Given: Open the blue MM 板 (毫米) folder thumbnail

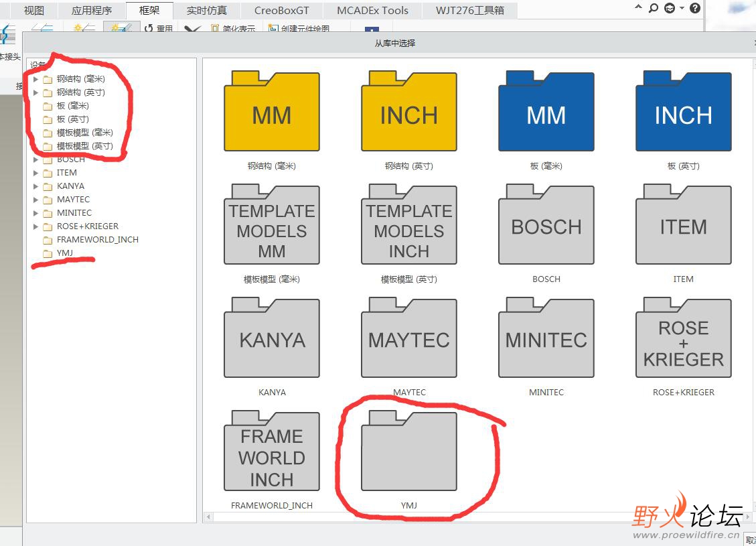Looking at the screenshot, I should (x=546, y=111).
